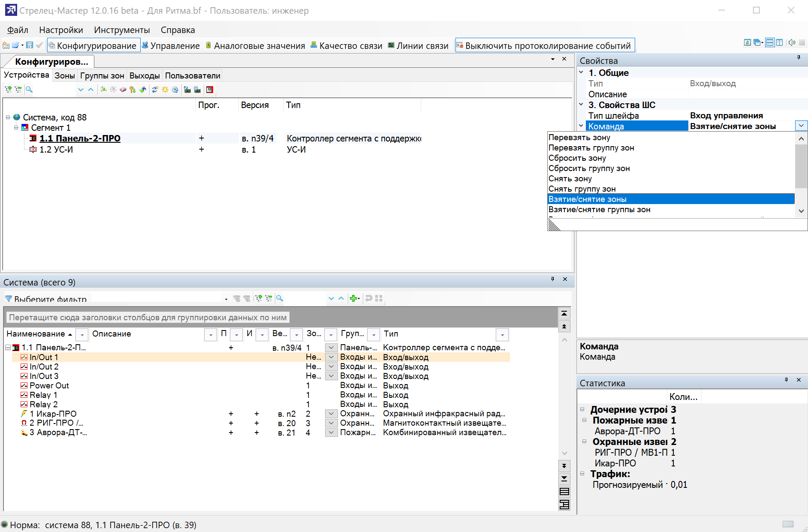Open Тип column filter dropdown
The width and height of the screenshot is (808, 532).
coord(502,334)
